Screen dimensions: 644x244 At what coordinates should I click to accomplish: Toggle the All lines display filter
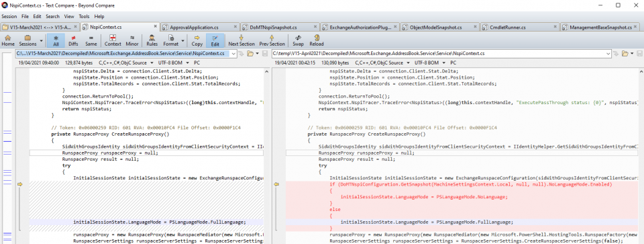pyautogui.click(x=56, y=40)
